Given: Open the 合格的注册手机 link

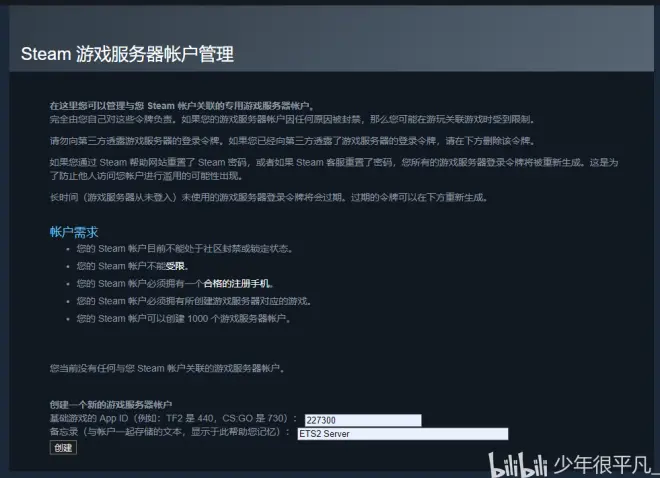Looking at the screenshot, I should pyautogui.click(x=237, y=284).
